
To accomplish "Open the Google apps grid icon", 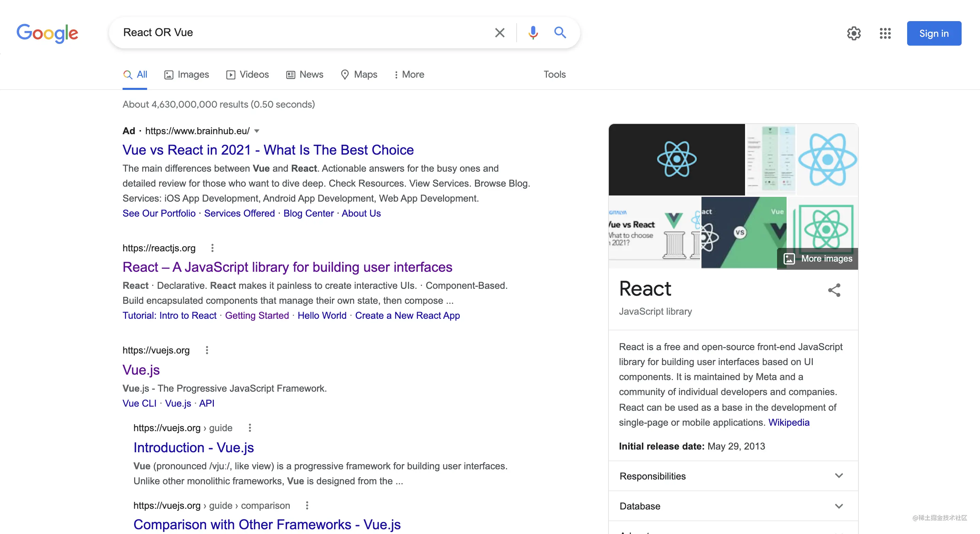I will click(x=885, y=33).
